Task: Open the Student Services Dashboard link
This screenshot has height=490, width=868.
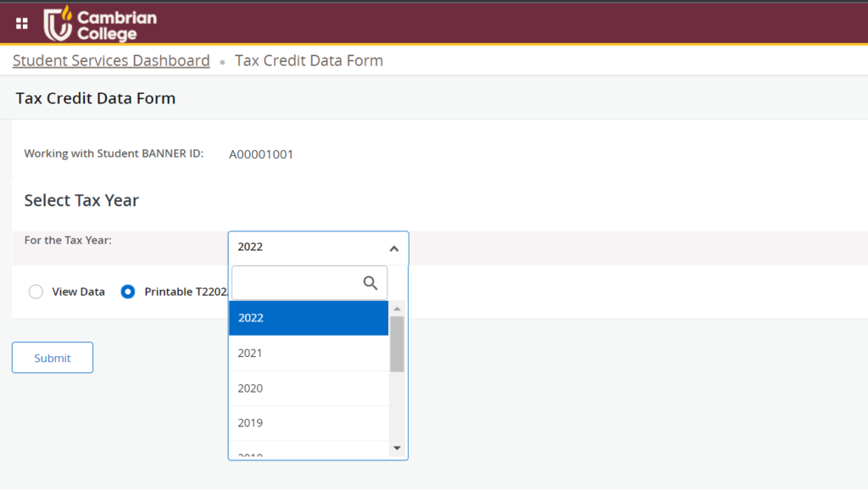Action: coord(111,60)
